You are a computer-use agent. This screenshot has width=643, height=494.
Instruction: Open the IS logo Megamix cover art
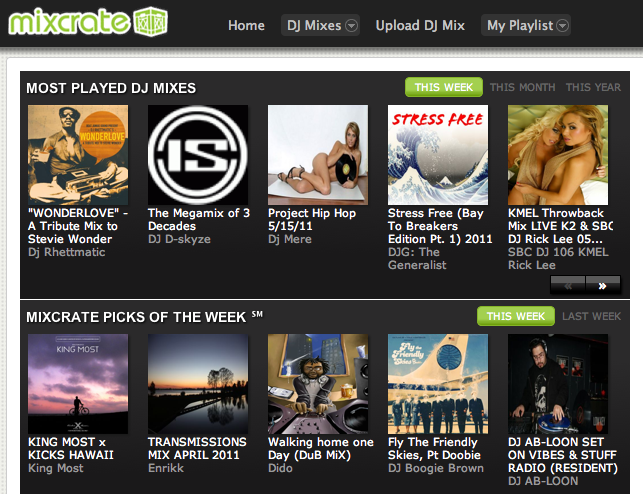198,155
